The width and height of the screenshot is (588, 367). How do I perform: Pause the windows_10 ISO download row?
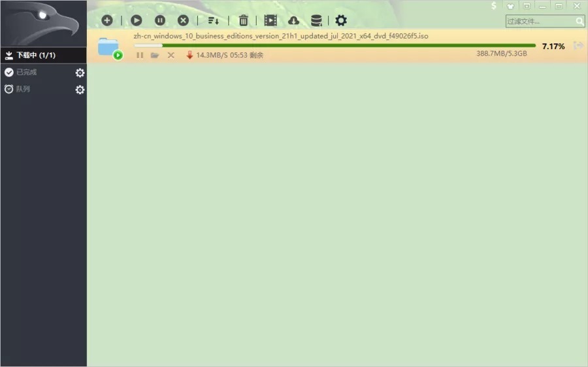[x=140, y=55]
